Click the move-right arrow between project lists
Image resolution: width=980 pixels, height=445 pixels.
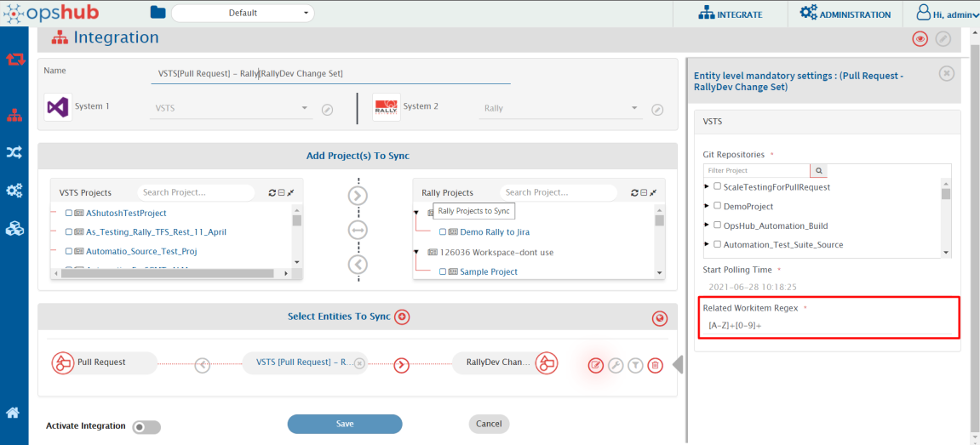pos(358,196)
